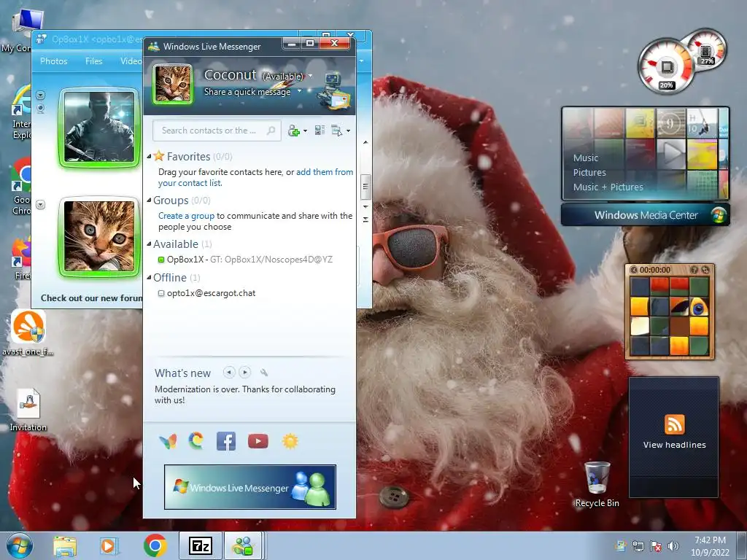Click the webcam icon under soldier picture dropdown
Viewport: 747px width, 560px height.
41,109
